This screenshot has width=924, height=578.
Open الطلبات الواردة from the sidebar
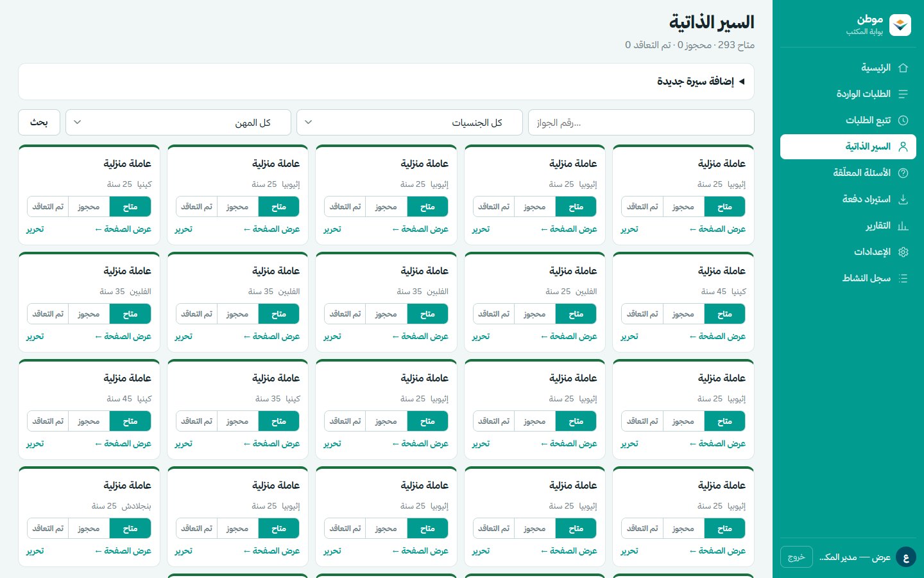(848, 94)
